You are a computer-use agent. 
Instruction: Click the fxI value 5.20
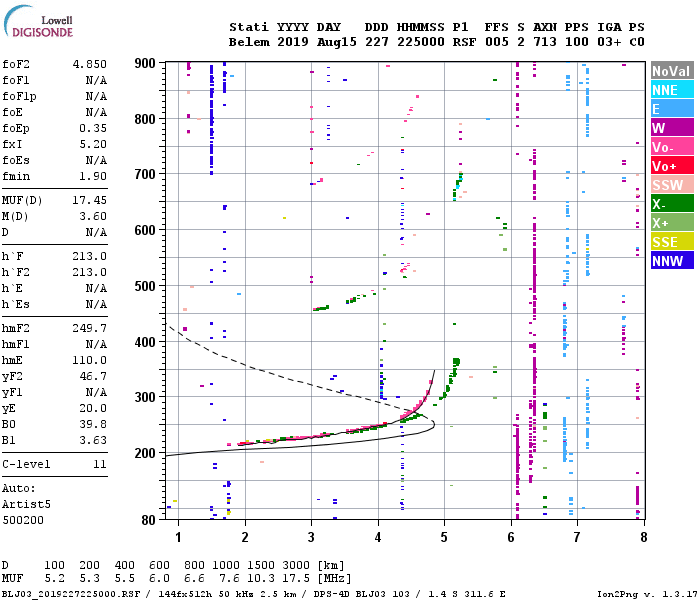click(x=93, y=144)
